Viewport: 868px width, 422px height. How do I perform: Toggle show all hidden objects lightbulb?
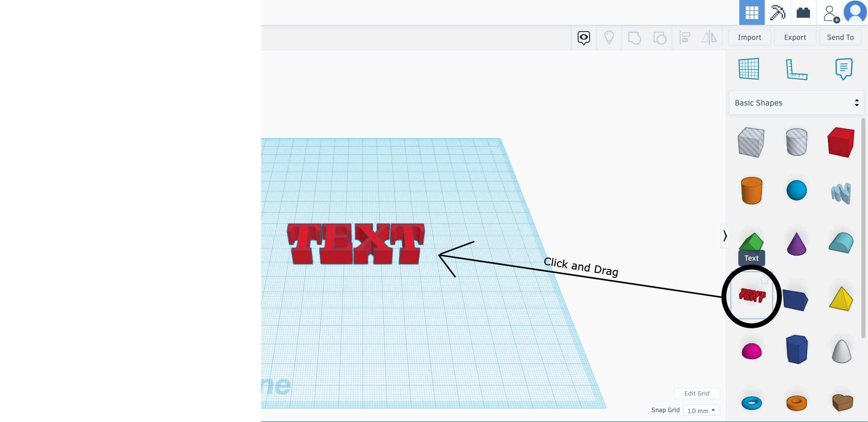coord(609,37)
